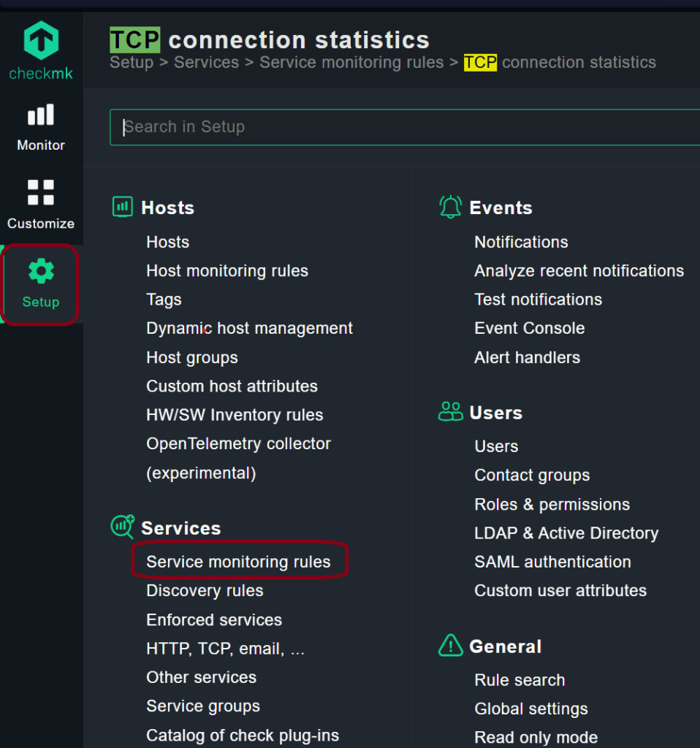The image size is (700, 748).
Task: Focus the Search in Setup field
Action: coord(405,127)
